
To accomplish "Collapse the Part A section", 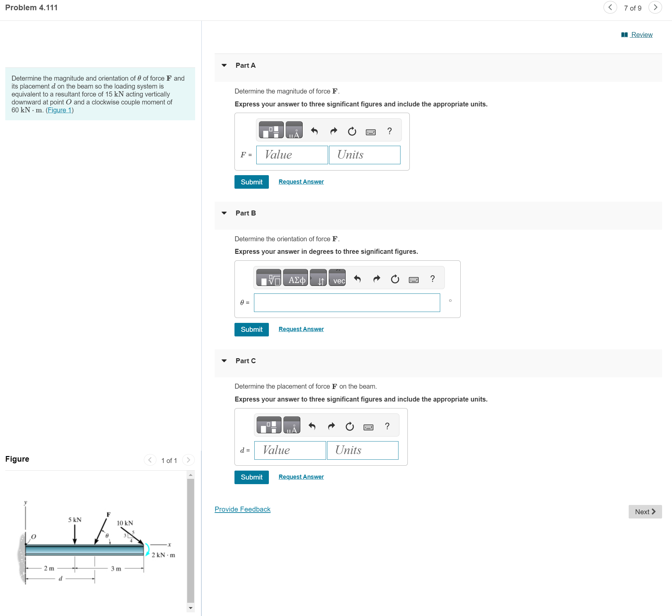I will (x=224, y=65).
